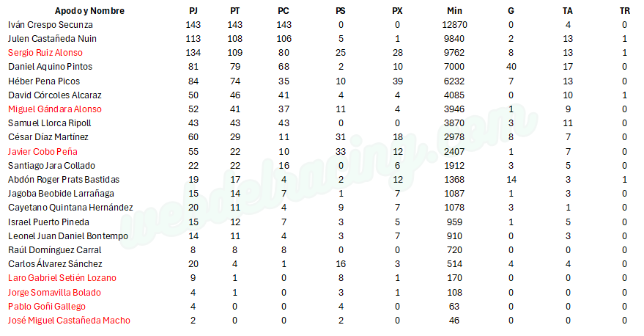The width and height of the screenshot is (644, 336).
Task: Select red name Javier Cobo Peña
Action: click(x=42, y=152)
